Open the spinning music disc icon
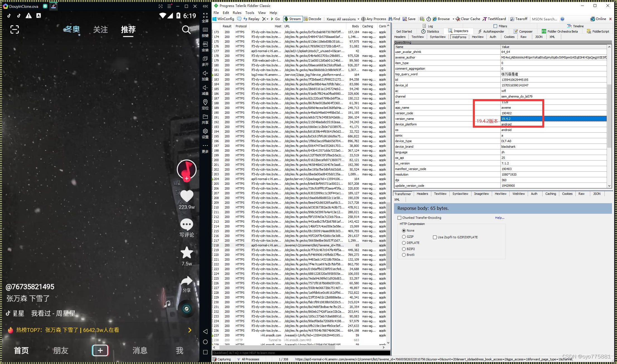Image resolution: width=617 pixels, height=364 pixels. pos(187,309)
